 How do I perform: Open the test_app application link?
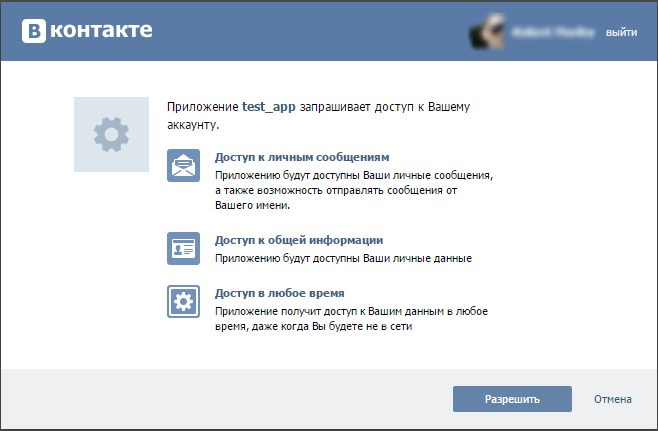tap(269, 107)
